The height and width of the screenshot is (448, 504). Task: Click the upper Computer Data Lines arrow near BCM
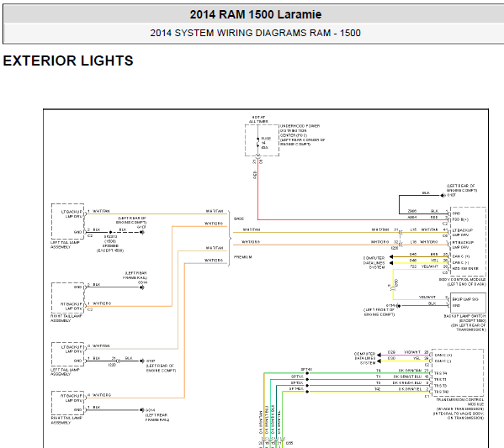pos(391,257)
